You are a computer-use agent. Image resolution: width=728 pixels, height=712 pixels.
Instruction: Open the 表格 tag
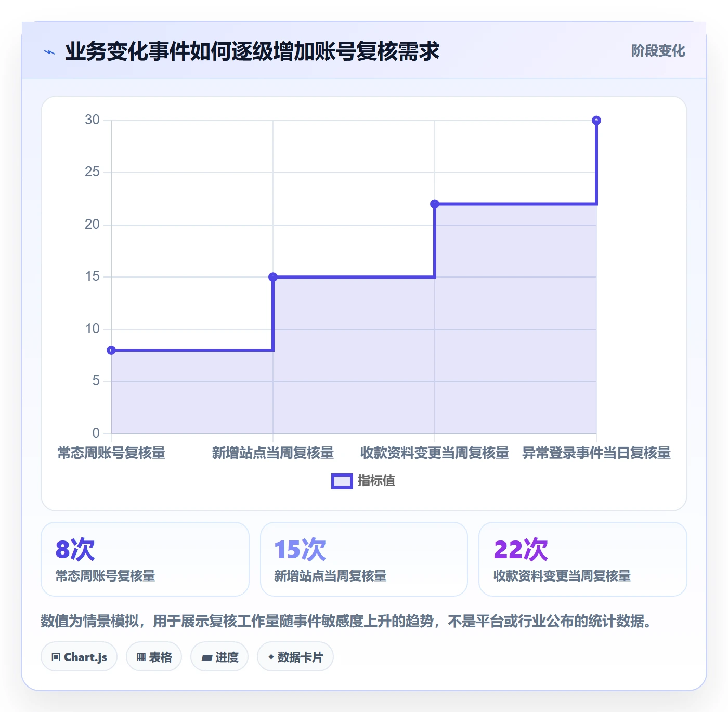click(154, 657)
